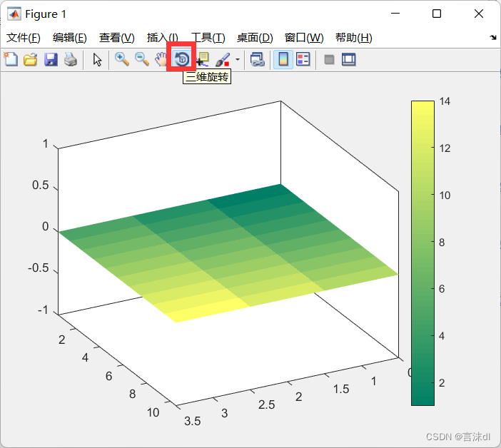The height and width of the screenshot is (448, 501).
Task: Click the colorbar beside the plot
Action: pos(422,253)
